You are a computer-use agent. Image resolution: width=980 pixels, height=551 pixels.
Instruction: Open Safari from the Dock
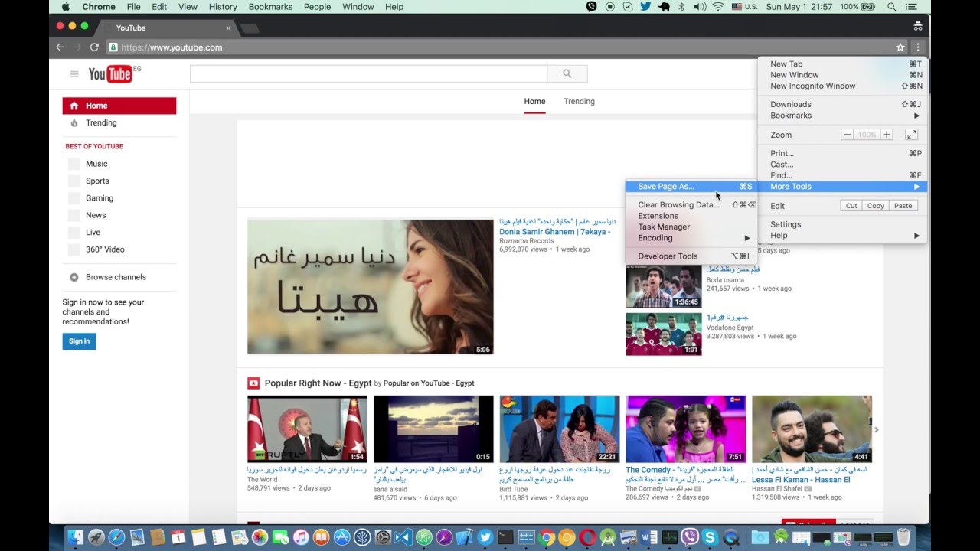coord(116,537)
